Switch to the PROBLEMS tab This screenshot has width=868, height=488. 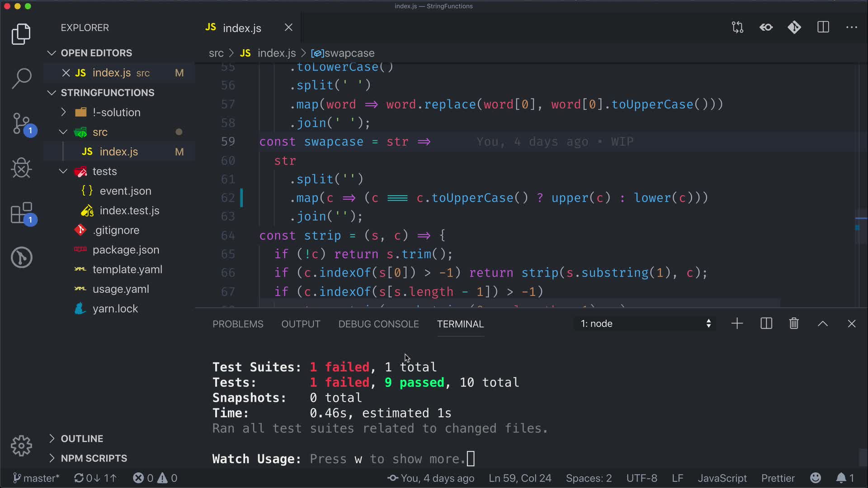238,324
